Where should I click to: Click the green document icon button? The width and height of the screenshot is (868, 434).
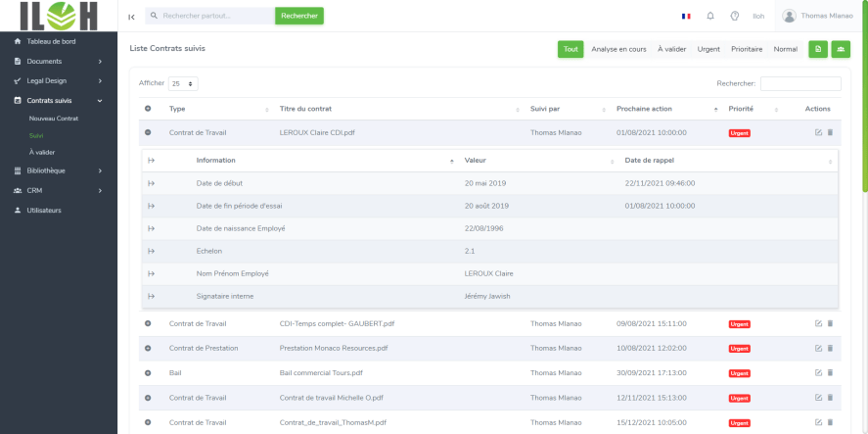818,49
